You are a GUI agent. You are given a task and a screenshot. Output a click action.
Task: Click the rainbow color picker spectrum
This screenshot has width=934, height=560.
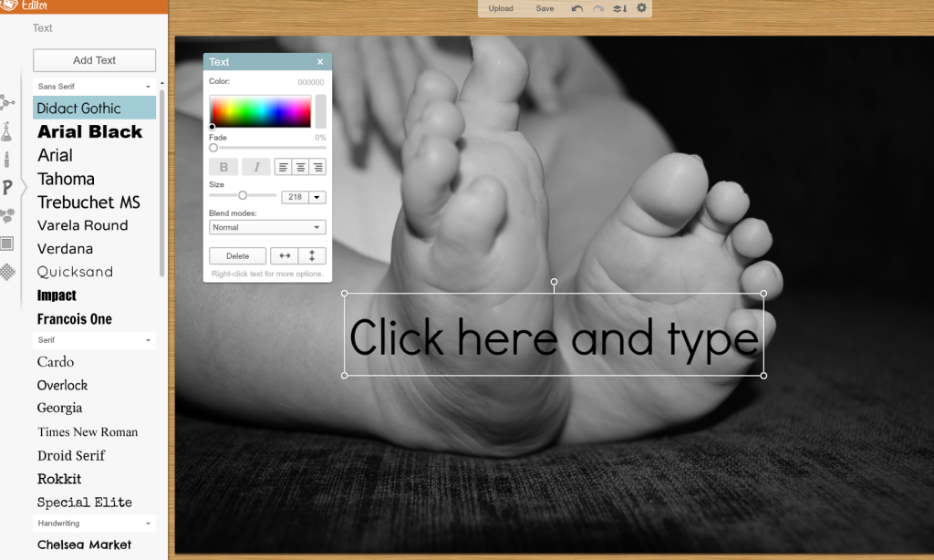pos(260,111)
